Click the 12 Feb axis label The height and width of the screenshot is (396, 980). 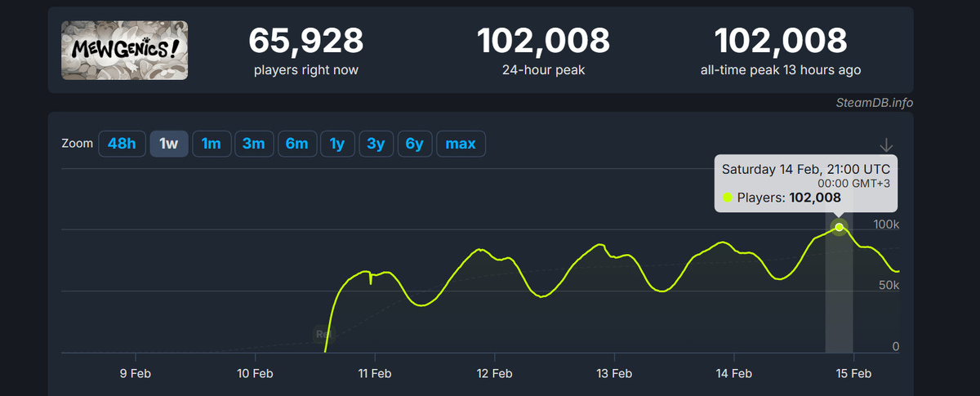(x=494, y=373)
